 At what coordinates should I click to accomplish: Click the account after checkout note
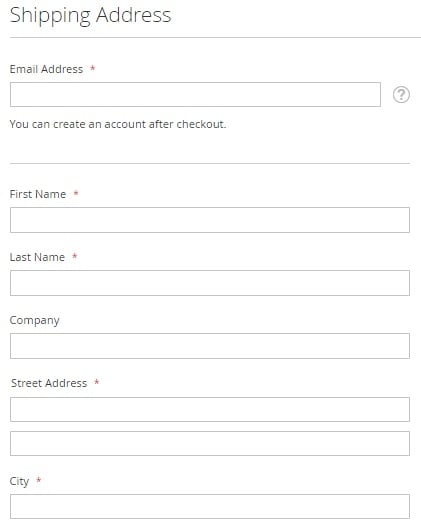tap(118, 124)
